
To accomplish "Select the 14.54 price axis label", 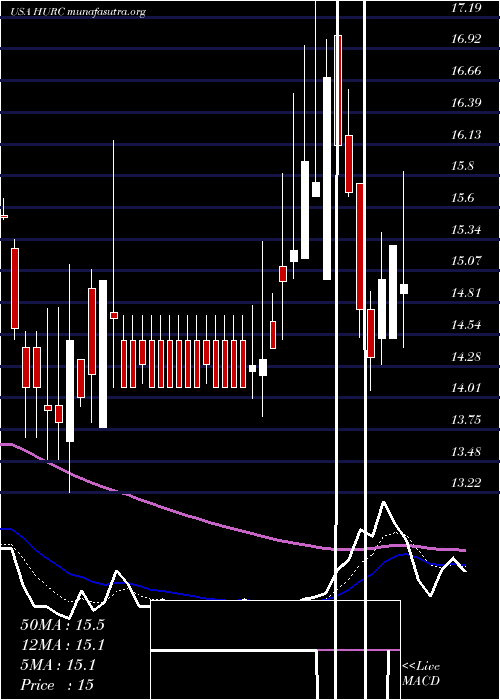I will (466, 325).
